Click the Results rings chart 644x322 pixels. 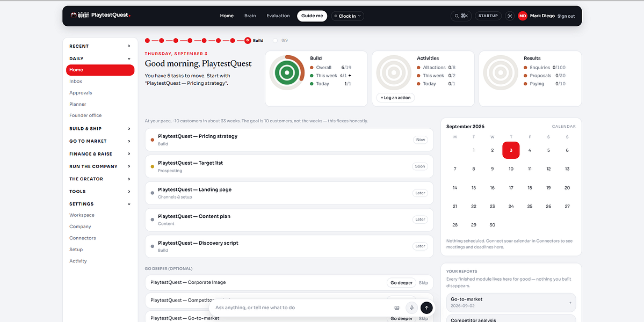pyautogui.click(x=500, y=72)
